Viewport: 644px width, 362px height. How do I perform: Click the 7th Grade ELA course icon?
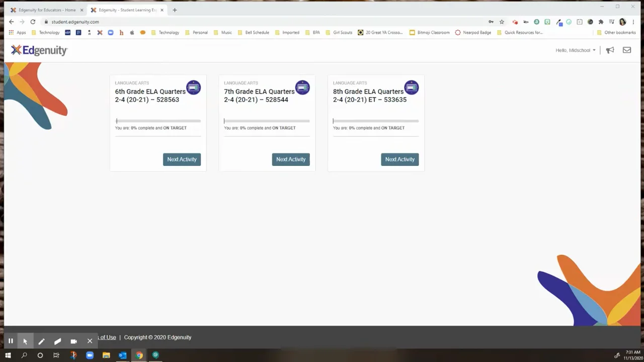302,87
